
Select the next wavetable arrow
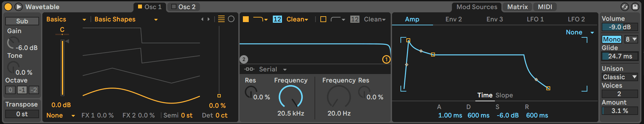point(209,19)
